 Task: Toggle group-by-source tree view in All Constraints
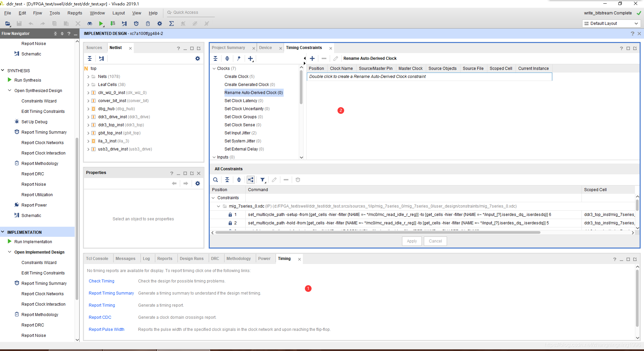pos(251,180)
